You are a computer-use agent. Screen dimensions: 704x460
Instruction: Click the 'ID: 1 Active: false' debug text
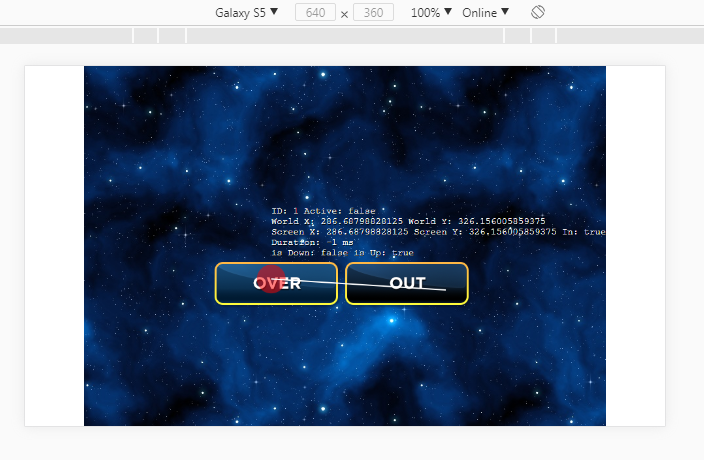click(x=323, y=211)
